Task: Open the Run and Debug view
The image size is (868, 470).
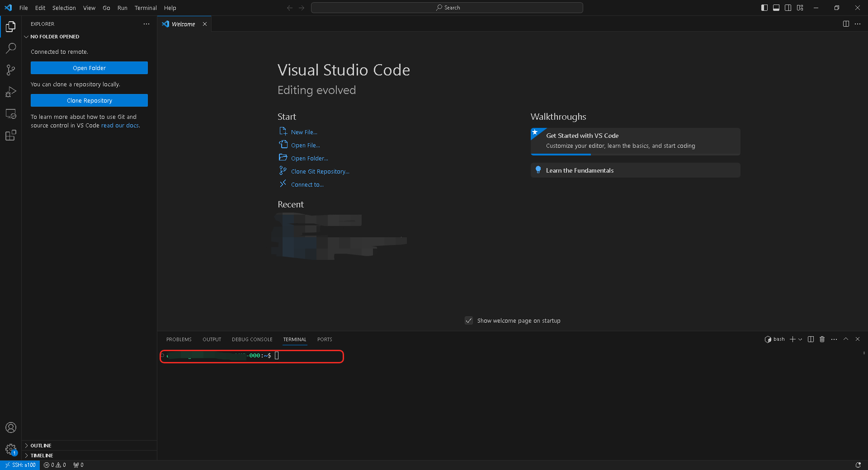Action: pyautogui.click(x=11, y=92)
